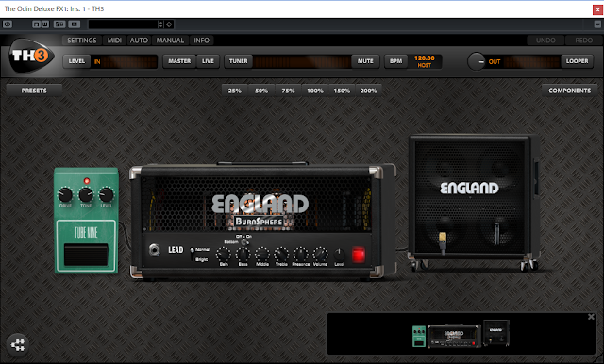Viewport: 604px width, 364px height.
Task: Open the host plugin menu arrow at top right
Action: [597, 25]
